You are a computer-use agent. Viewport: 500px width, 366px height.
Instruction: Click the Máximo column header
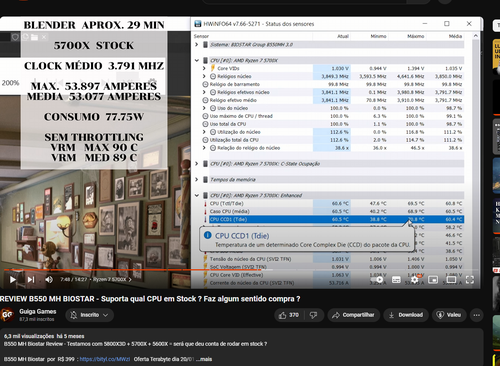coord(416,36)
